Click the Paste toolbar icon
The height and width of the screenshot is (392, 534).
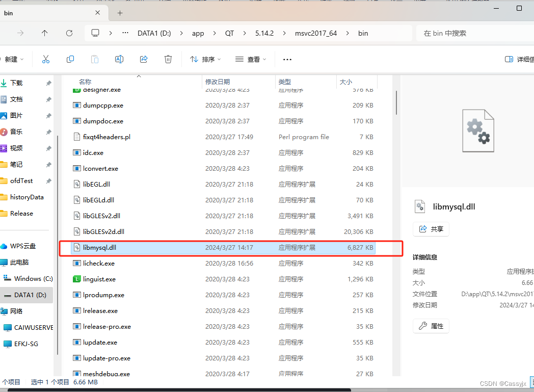coord(95,59)
